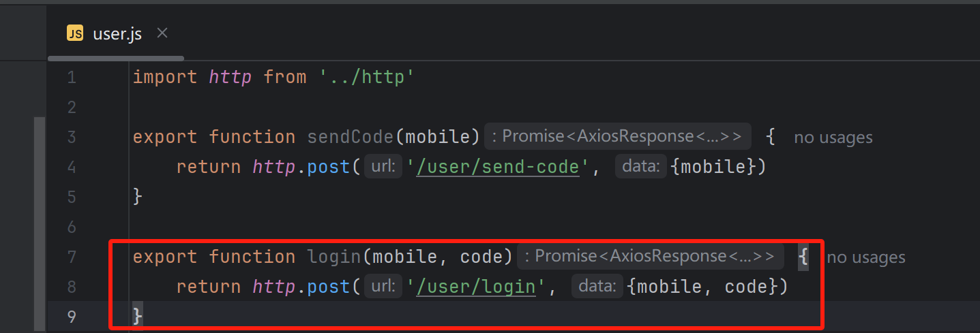Viewport: 980px width, 333px height.
Task: Click the 'no usages' hint beside login
Action: point(866,257)
